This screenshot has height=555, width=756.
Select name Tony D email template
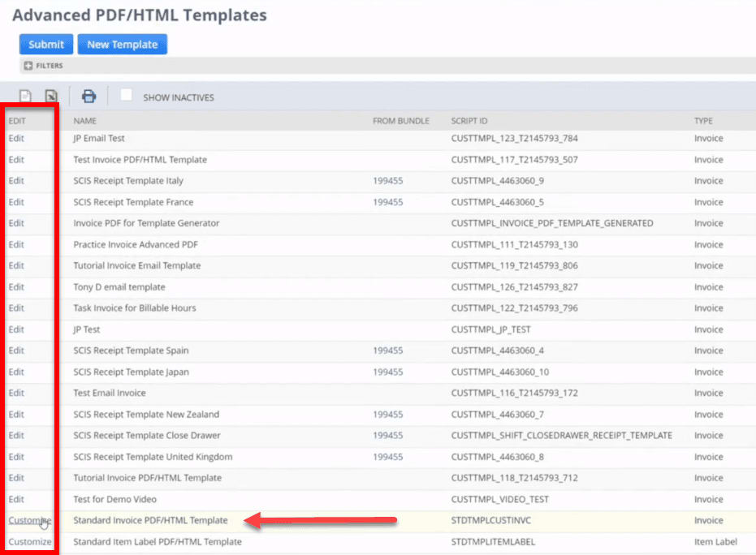point(119,286)
